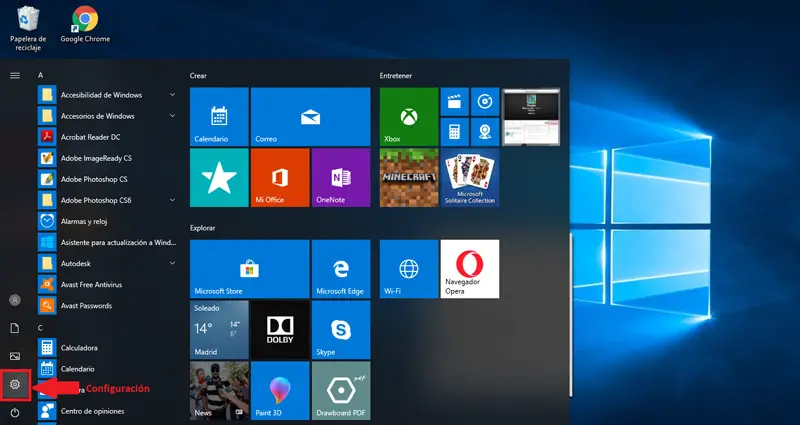The image size is (800, 425).
Task: Click the letter A group header
Action: tap(40, 75)
